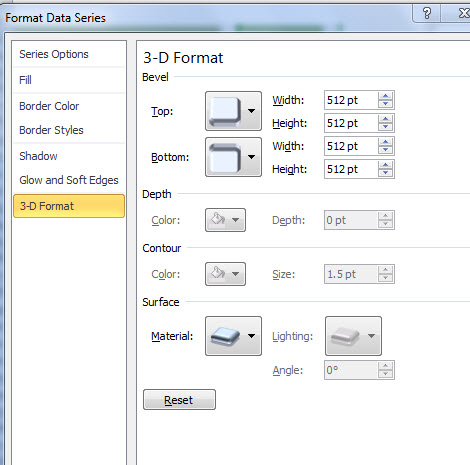The height and width of the screenshot is (465, 470).
Task: Click the Reset button
Action: [179, 400]
